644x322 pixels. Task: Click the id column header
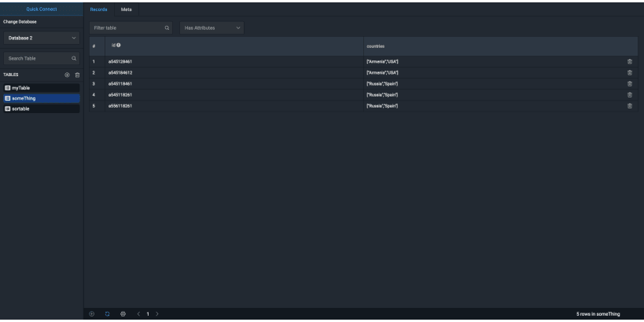234,46
